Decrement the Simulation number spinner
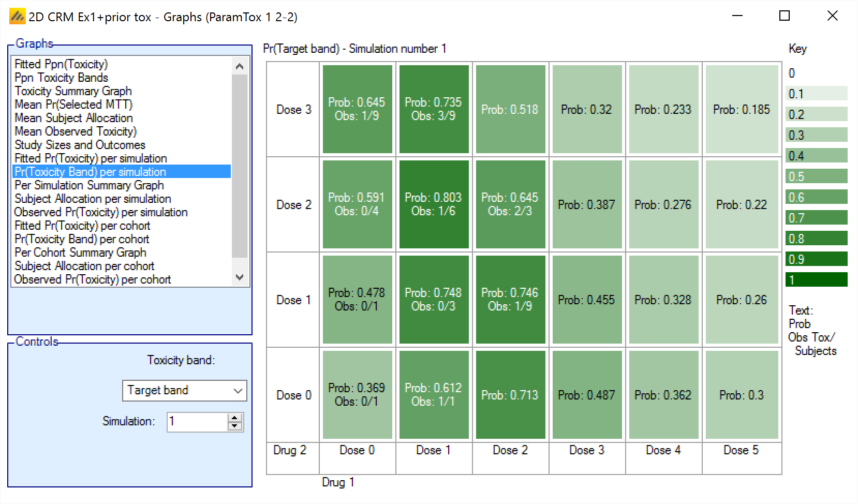858x504 pixels. pos(235,426)
